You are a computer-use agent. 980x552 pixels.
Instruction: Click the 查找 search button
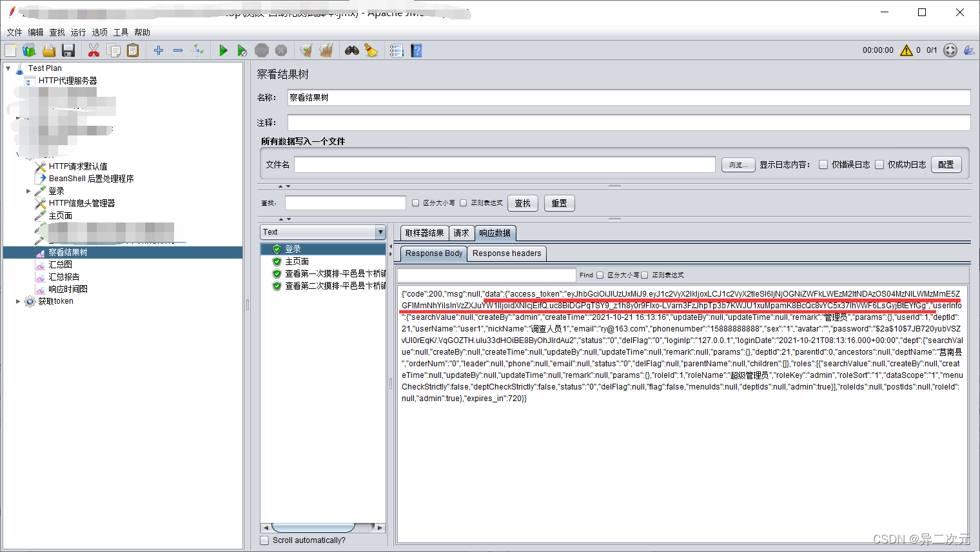[x=523, y=203]
